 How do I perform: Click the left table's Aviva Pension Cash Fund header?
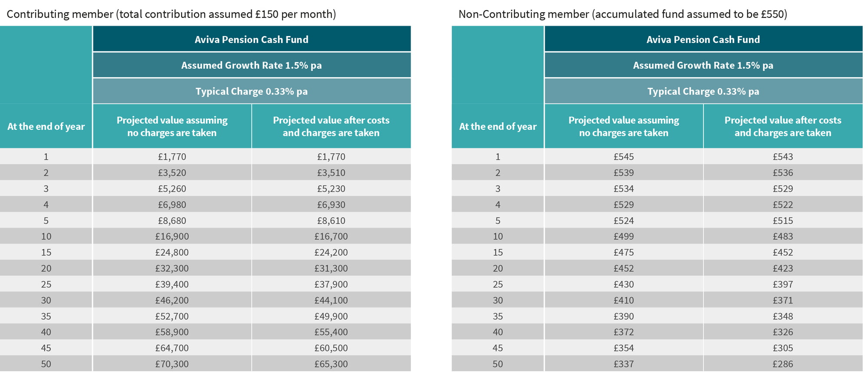pyautogui.click(x=251, y=40)
